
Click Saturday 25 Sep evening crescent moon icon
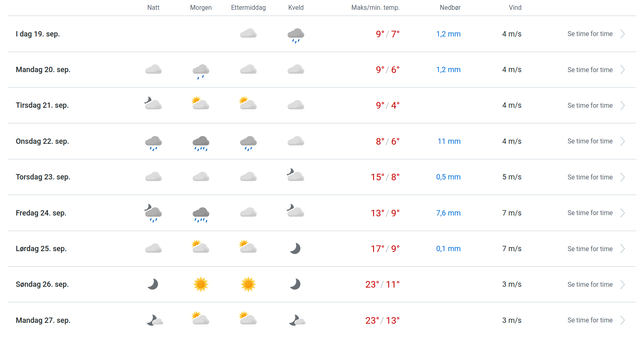(x=295, y=249)
